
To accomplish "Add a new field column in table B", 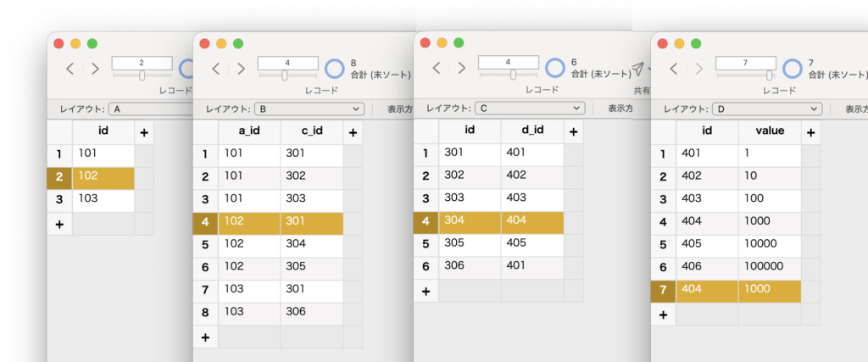I will [353, 132].
